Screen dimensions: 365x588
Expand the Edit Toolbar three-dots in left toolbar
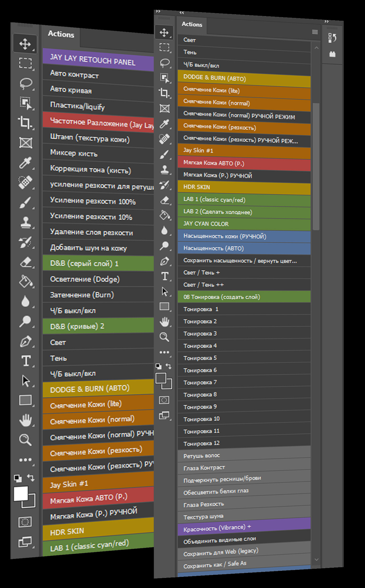click(25, 460)
